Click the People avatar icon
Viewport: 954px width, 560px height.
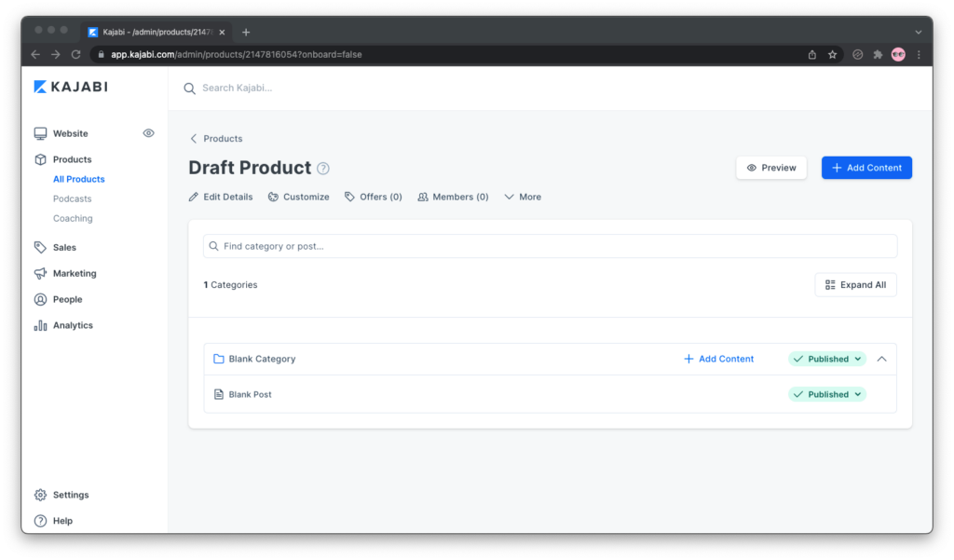[40, 299]
